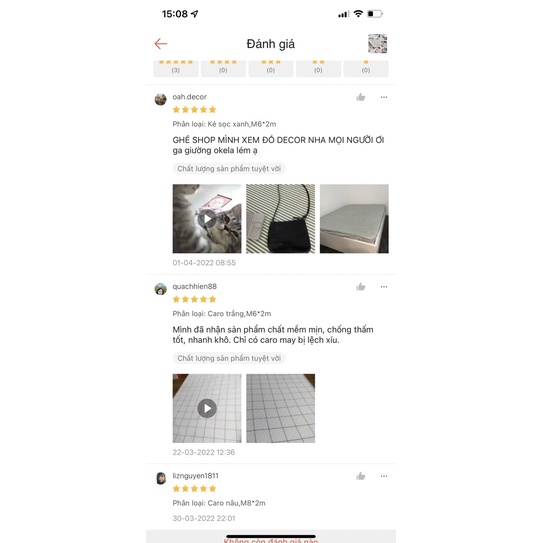Screen dimensions: 543x543
Task: Filter reviews by 4 stars (0)
Action: tap(223, 68)
